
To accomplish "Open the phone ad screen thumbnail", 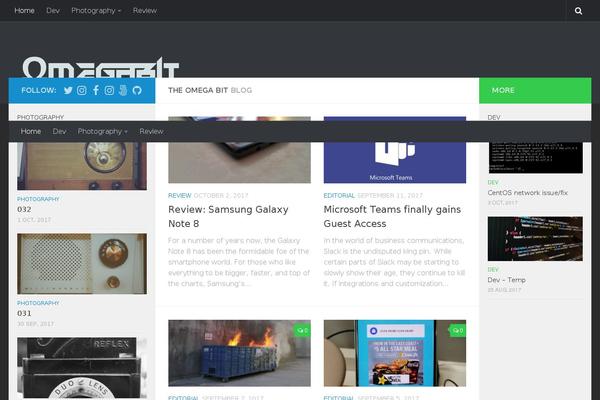I will (x=395, y=353).
